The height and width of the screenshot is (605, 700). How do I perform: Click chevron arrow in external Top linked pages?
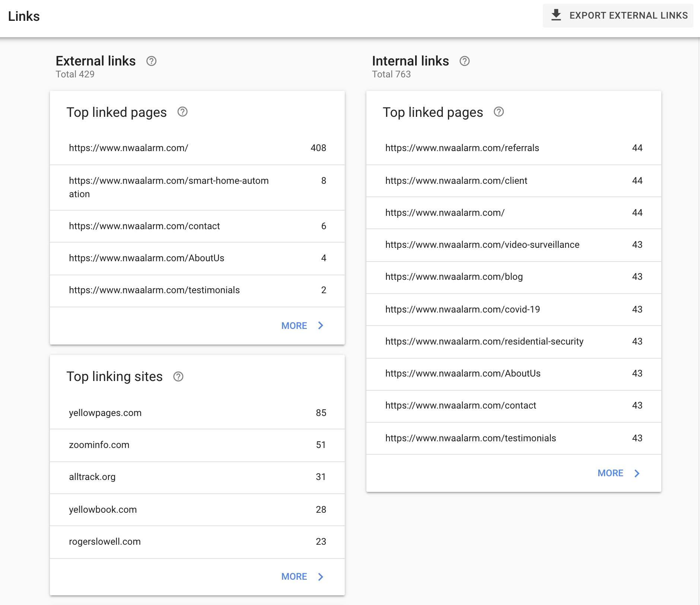(x=321, y=326)
